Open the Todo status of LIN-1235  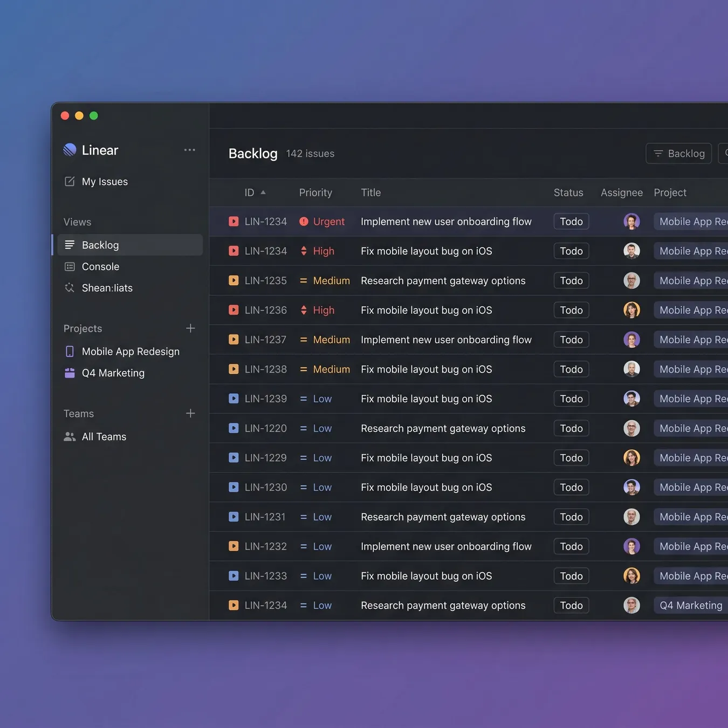point(571,280)
